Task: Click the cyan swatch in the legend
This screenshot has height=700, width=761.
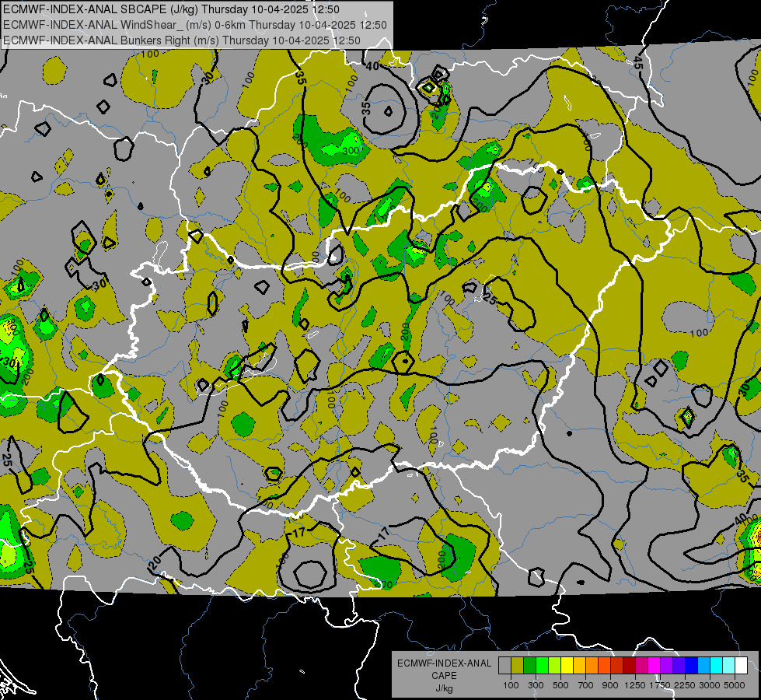Action: 716,666
